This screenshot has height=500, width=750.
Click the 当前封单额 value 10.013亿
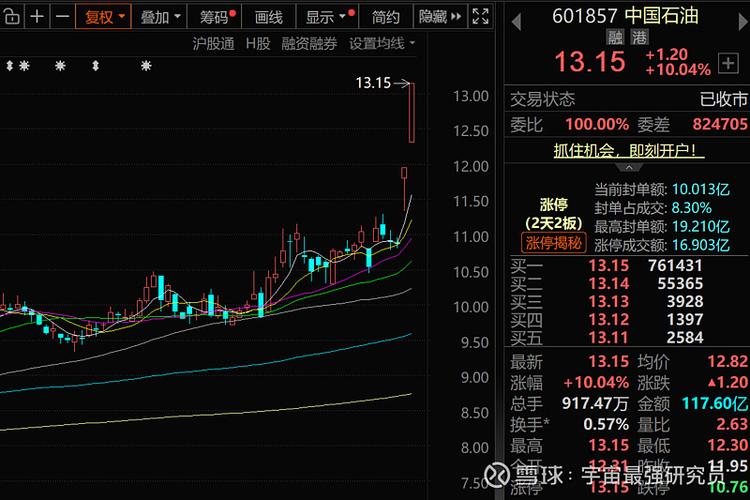click(701, 189)
